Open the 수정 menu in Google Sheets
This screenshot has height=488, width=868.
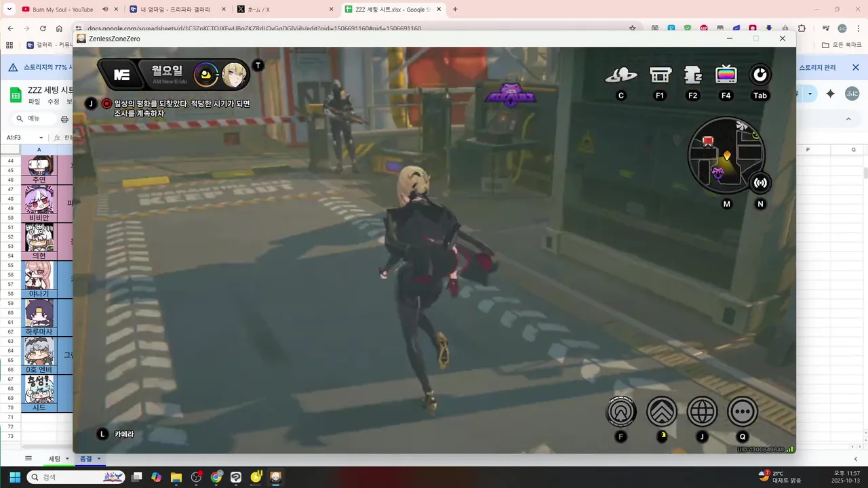53,102
